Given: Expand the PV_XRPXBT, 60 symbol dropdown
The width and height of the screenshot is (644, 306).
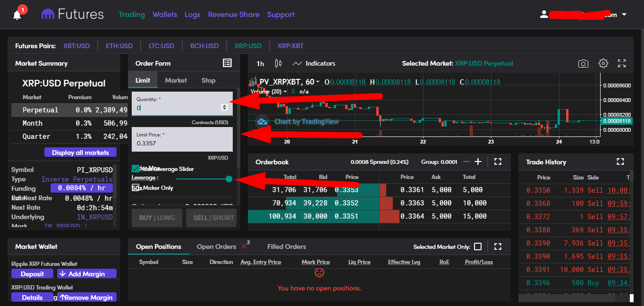Looking at the screenshot, I should pyautogui.click(x=318, y=82).
